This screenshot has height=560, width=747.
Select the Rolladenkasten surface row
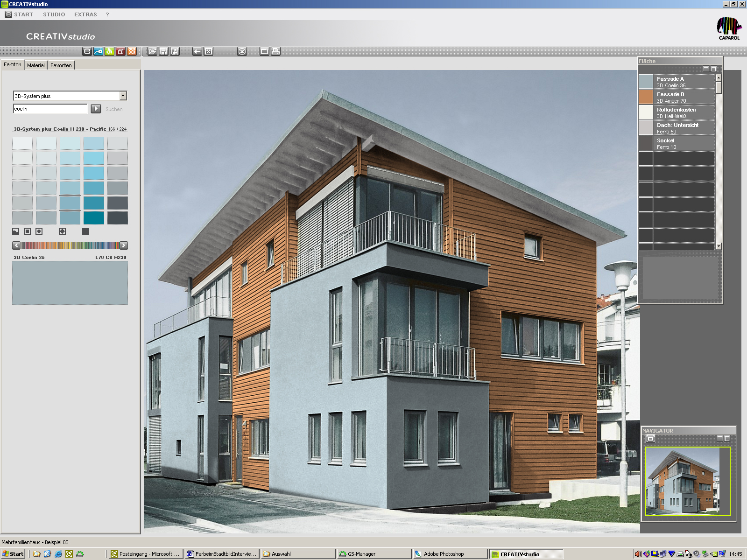point(677,112)
